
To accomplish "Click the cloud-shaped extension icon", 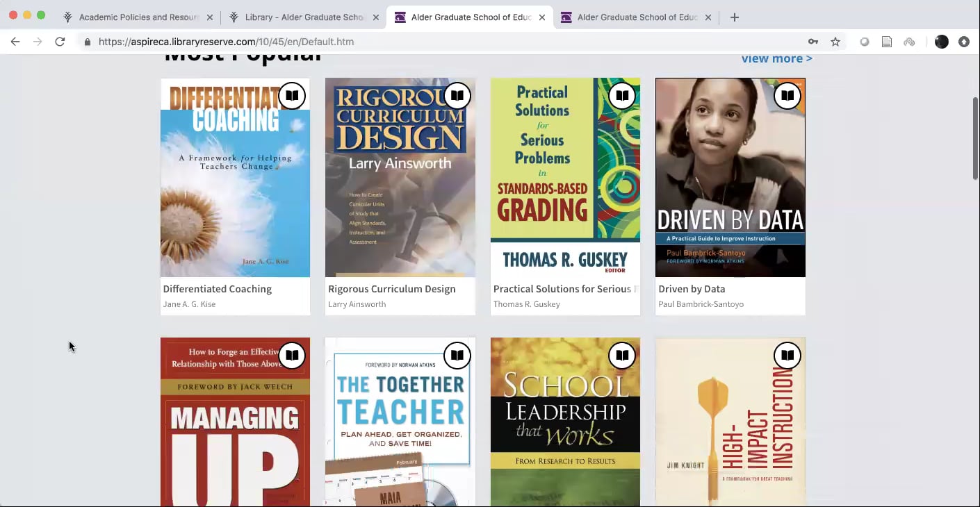I will point(909,42).
